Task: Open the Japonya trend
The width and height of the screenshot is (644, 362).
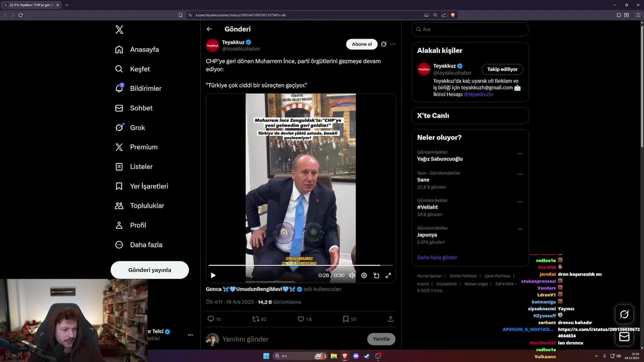Action: coord(427,235)
